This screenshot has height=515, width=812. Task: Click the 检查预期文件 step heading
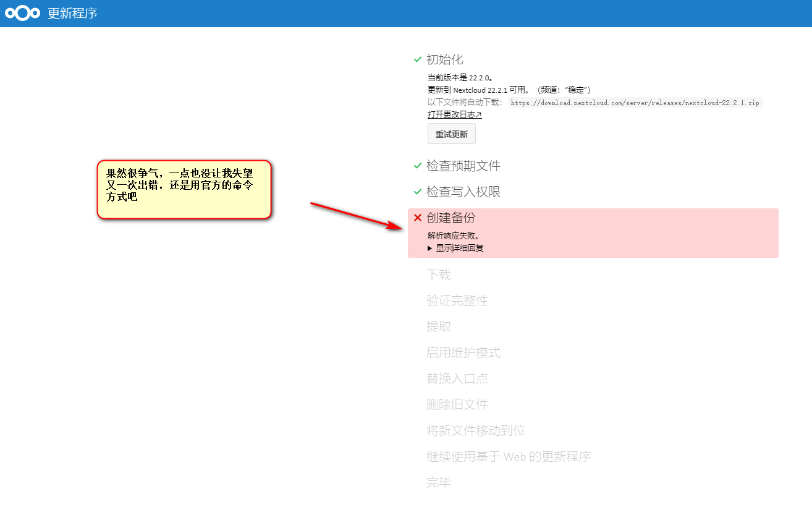[463, 166]
